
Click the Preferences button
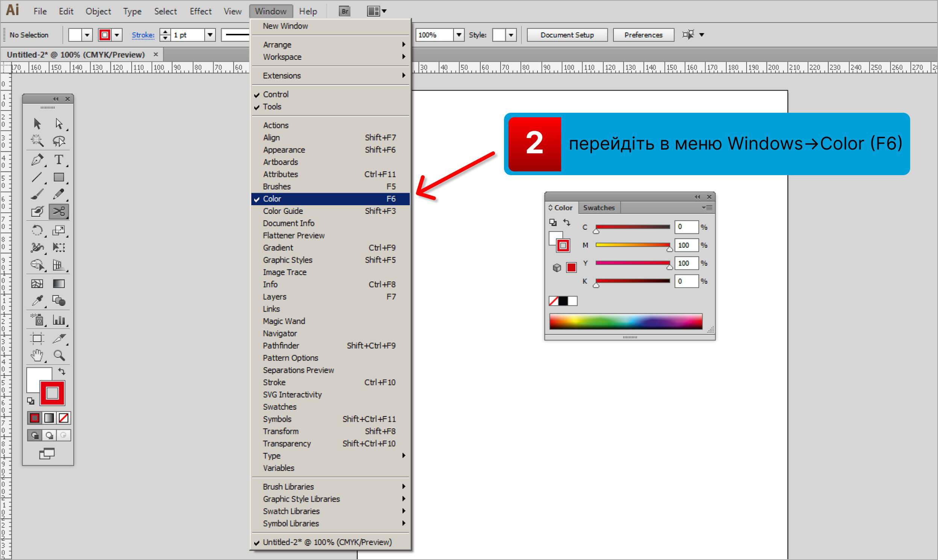(643, 35)
